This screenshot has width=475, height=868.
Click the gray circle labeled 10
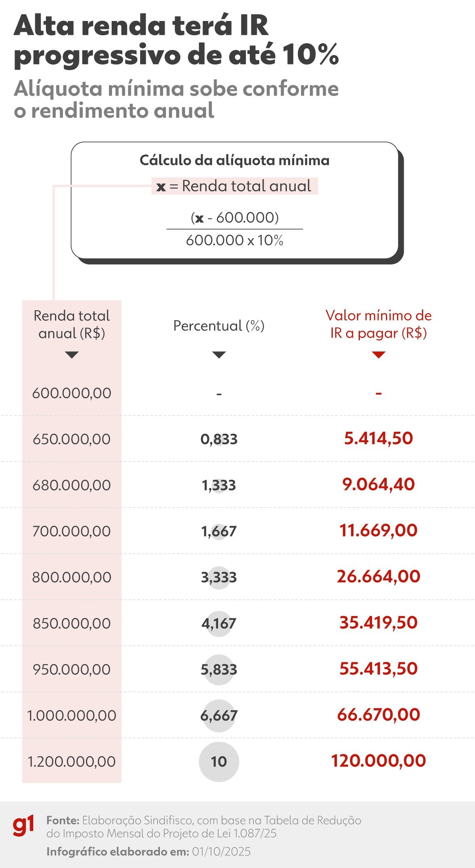pyautogui.click(x=219, y=761)
